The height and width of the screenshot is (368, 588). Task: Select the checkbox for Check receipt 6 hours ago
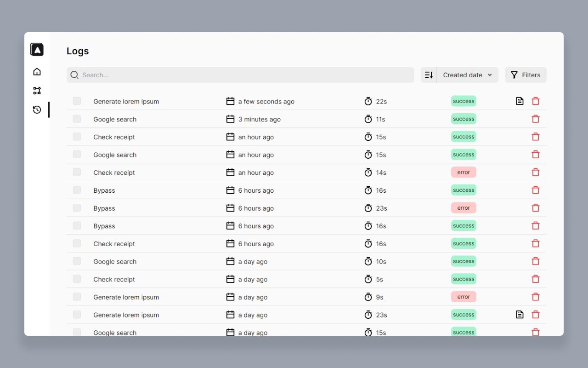point(77,243)
